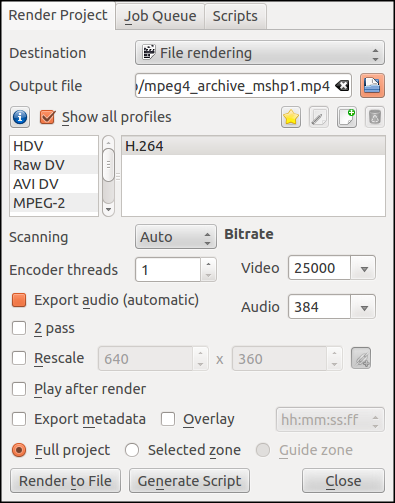Click the edit profile pencil icon
Viewport: 395px width, 503px height.
(319, 117)
